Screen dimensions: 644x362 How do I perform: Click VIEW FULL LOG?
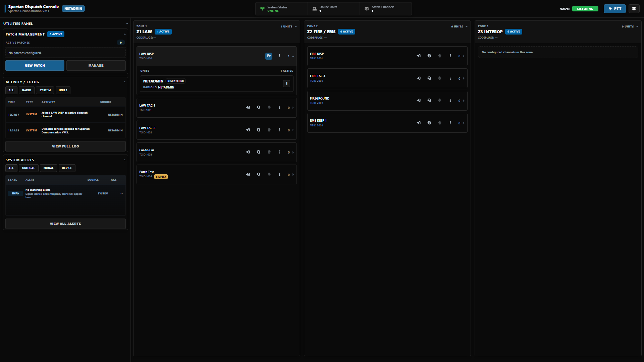65,146
